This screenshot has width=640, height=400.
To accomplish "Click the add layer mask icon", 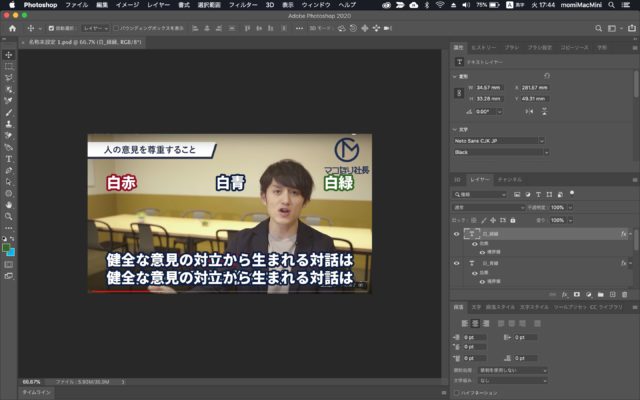I will pyautogui.click(x=577, y=294).
